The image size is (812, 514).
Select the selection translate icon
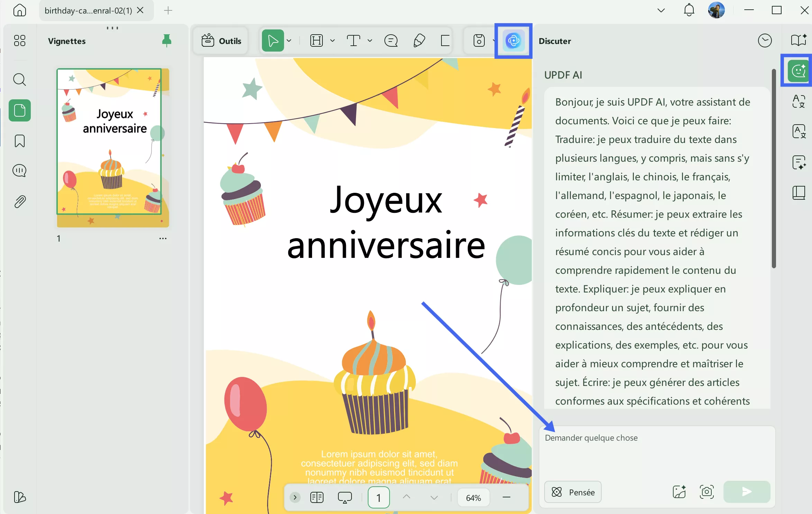799,101
